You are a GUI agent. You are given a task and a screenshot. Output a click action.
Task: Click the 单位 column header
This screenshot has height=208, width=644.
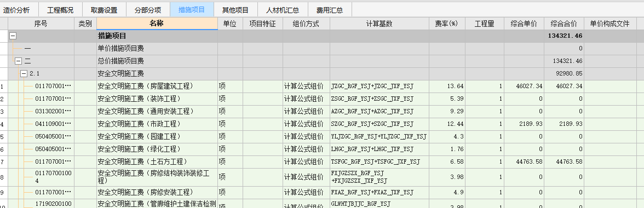pos(230,24)
